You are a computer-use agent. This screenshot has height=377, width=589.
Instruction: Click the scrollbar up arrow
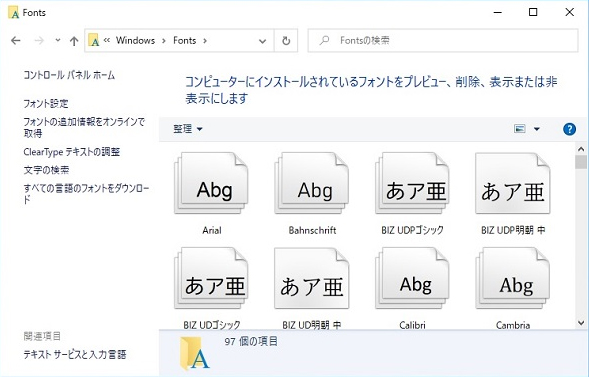(581, 149)
